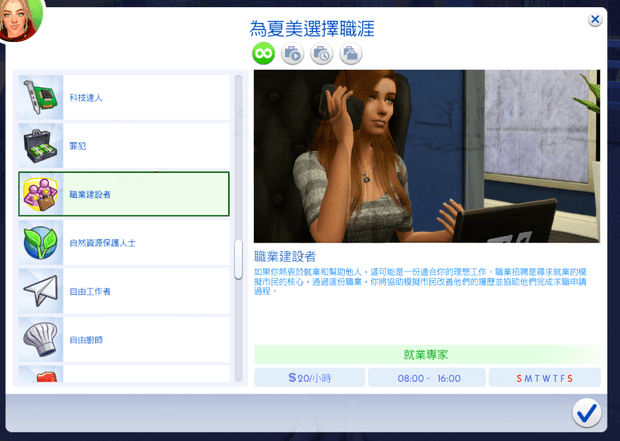The height and width of the screenshot is (441, 620).
Task: Click the 自然資源保護人士 leaf icon
Action: click(41, 243)
